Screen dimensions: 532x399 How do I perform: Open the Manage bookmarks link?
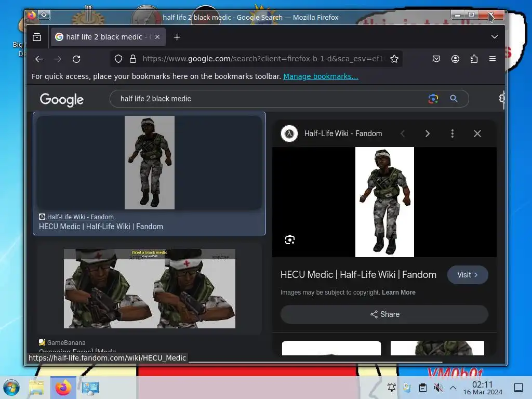pyautogui.click(x=321, y=76)
